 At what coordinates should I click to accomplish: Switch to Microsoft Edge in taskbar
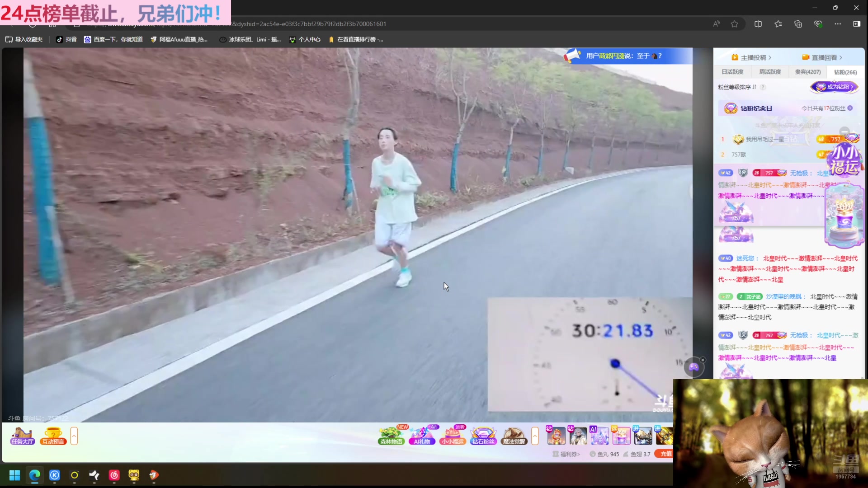[35, 475]
